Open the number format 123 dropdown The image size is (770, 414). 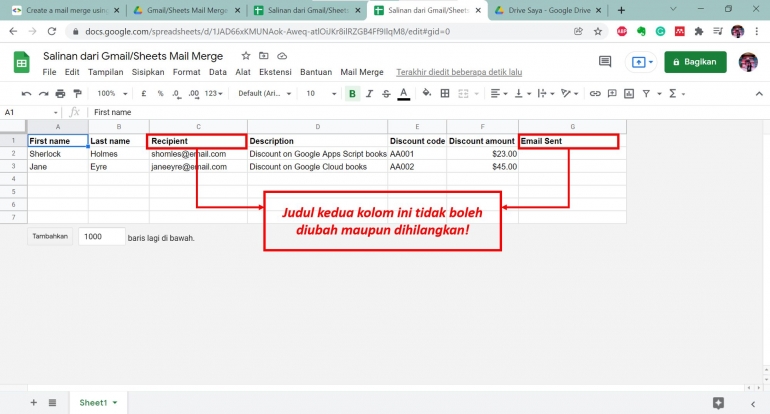[214, 93]
